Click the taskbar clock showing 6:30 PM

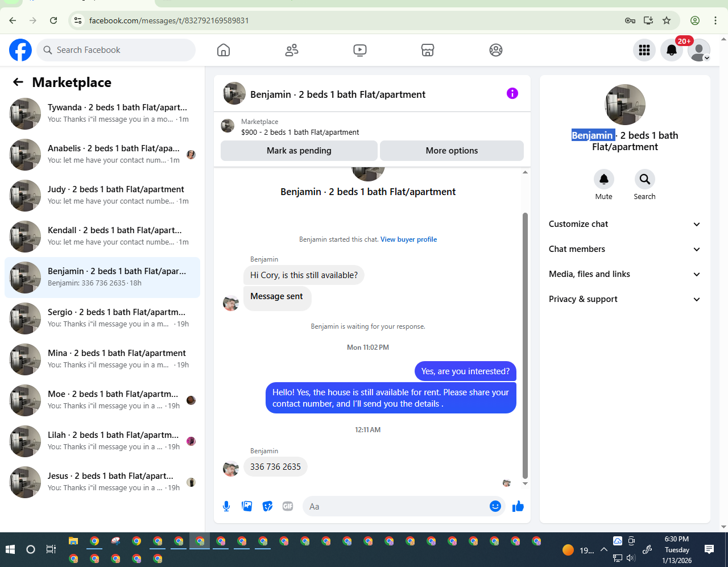coord(677,549)
